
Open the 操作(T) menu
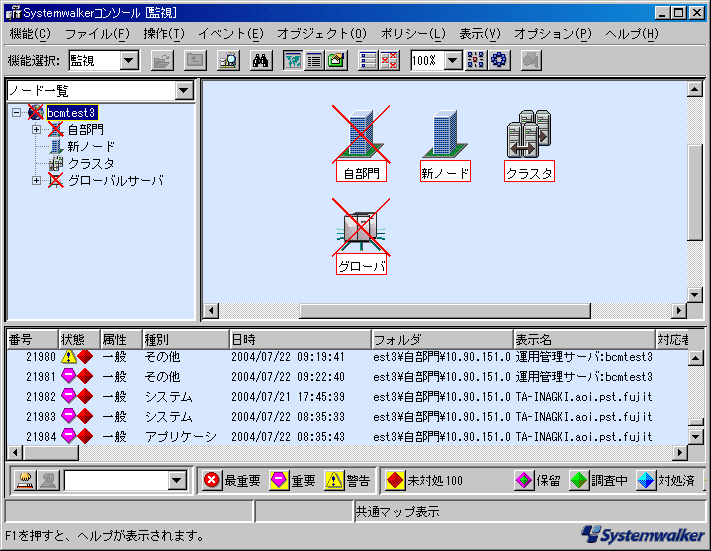tap(164, 34)
